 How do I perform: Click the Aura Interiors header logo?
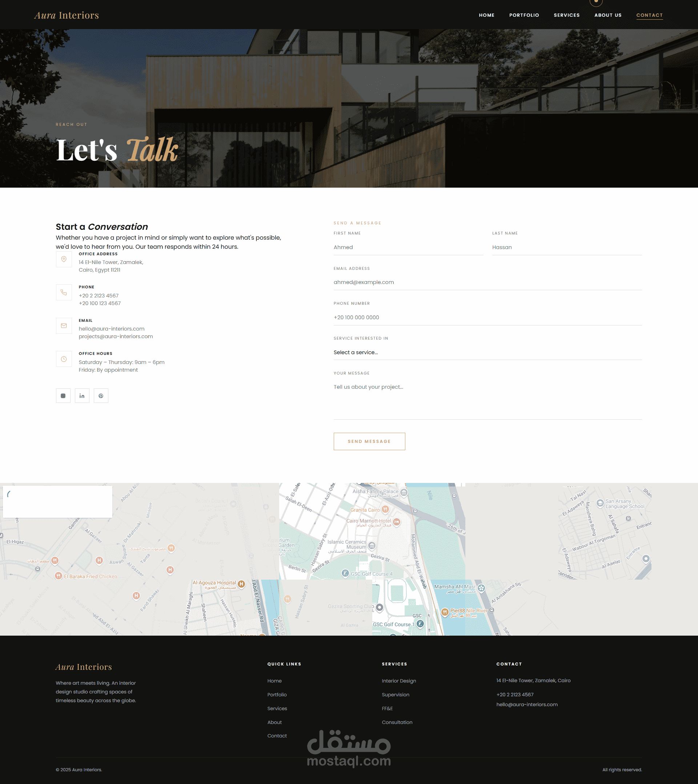[x=67, y=15]
